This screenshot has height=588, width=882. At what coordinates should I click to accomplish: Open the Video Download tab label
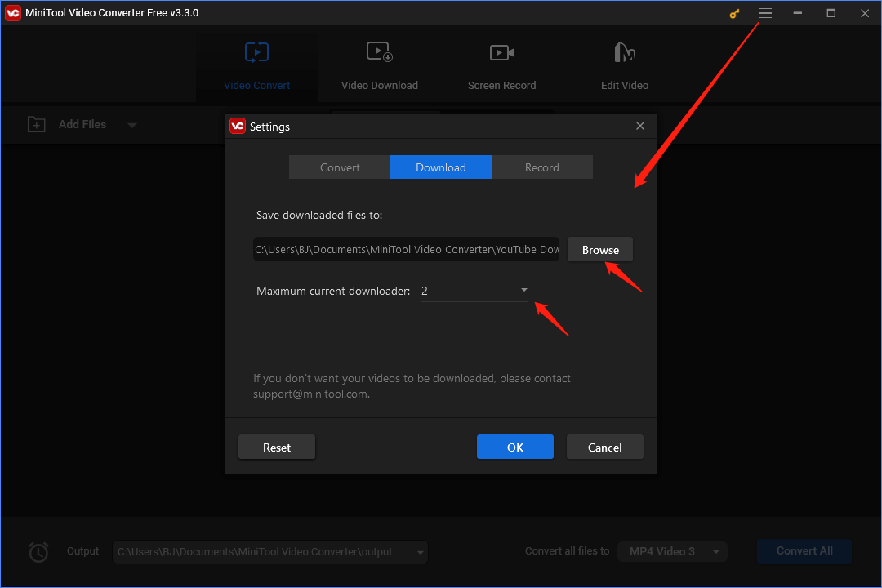(380, 86)
